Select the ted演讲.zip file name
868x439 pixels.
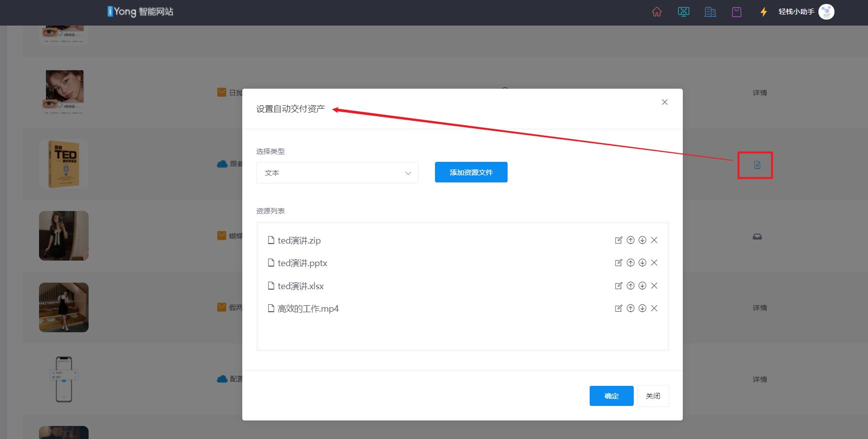click(x=299, y=241)
